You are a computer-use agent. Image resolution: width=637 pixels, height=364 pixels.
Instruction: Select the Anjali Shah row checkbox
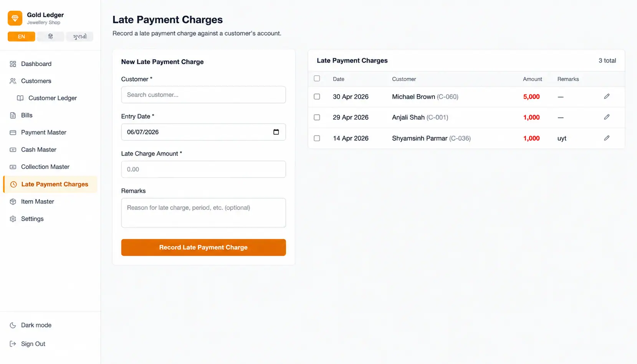click(317, 117)
